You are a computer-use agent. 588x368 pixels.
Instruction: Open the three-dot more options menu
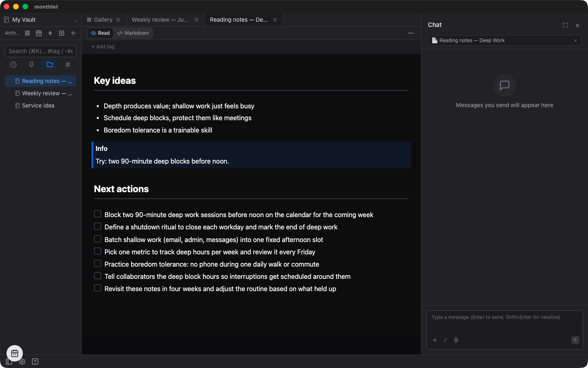tap(411, 33)
